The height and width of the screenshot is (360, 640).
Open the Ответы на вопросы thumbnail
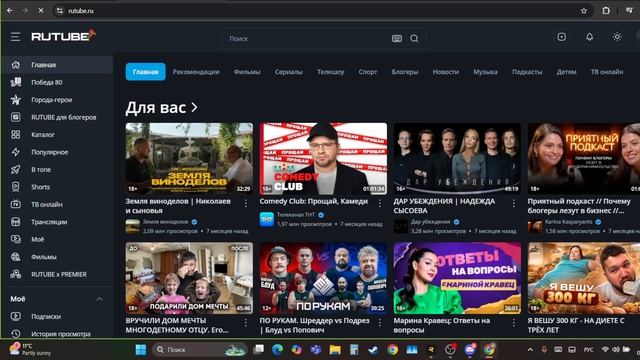pyautogui.click(x=457, y=278)
